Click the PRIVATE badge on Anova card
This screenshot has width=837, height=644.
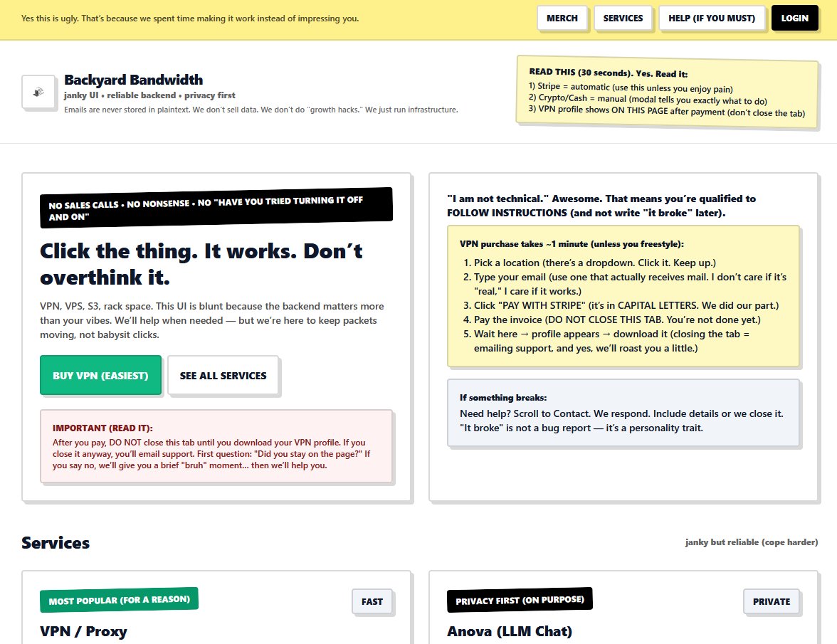coord(772,601)
